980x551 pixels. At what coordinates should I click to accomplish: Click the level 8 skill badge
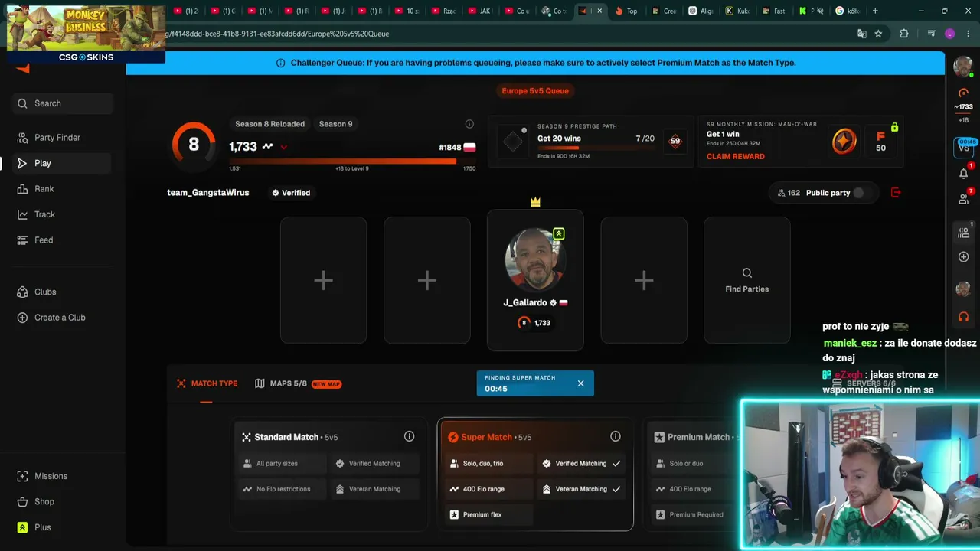point(194,144)
